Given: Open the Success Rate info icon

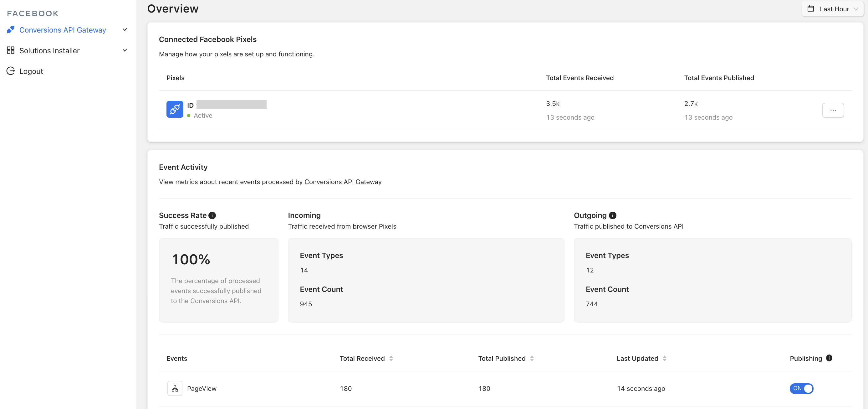Looking at the screenshot, I should pos(212,215).
